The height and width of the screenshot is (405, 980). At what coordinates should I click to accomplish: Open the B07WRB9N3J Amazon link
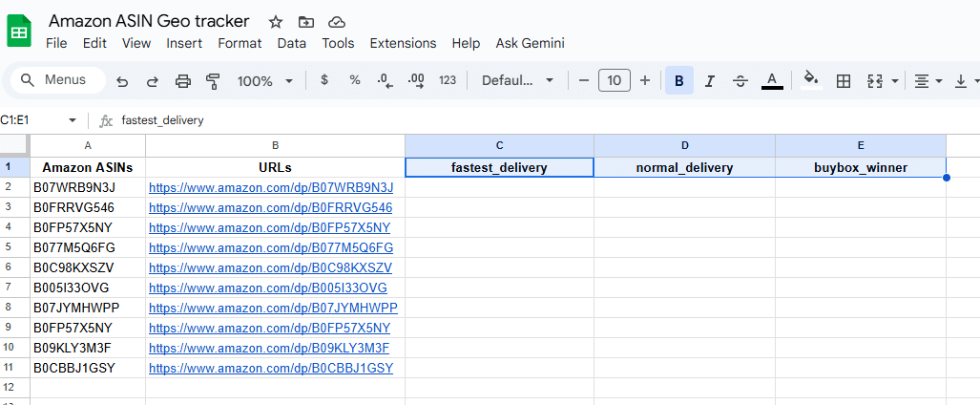(271, 187)
